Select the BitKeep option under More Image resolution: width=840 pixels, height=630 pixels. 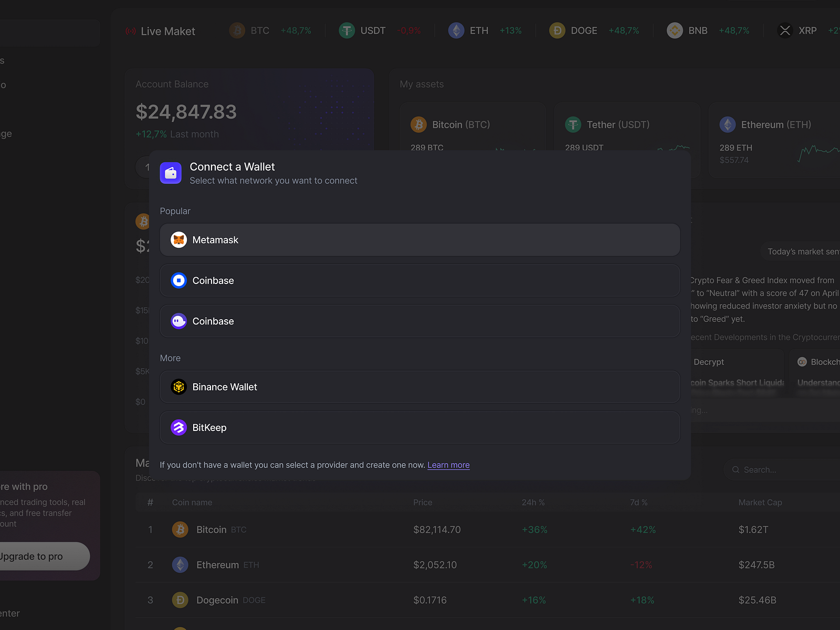click(419, 427)
